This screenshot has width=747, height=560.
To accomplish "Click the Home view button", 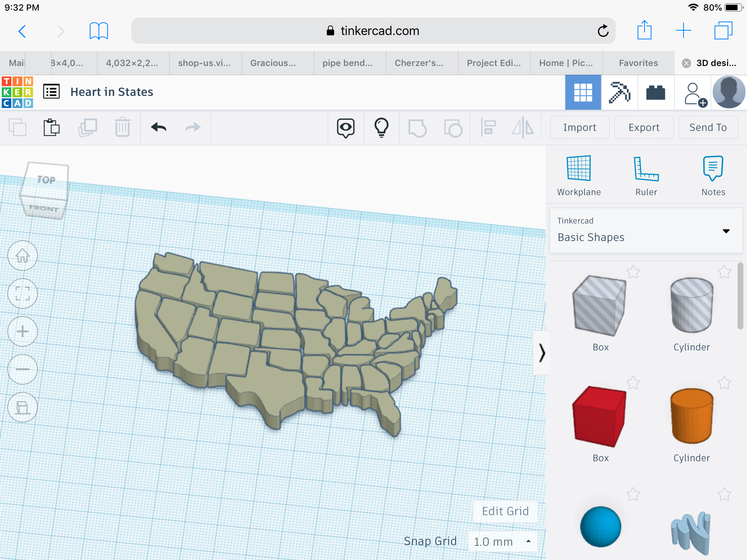I will 23,256.
